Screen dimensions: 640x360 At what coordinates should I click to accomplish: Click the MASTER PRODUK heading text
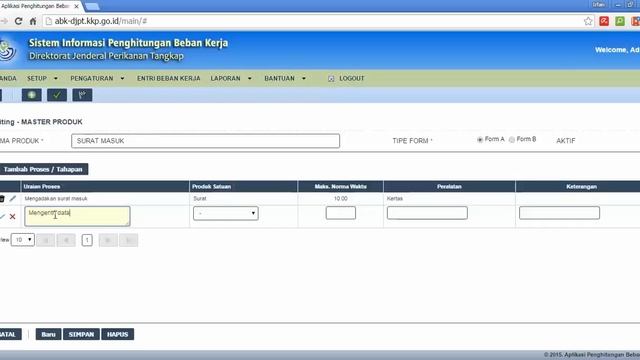[x=52, y=122]
